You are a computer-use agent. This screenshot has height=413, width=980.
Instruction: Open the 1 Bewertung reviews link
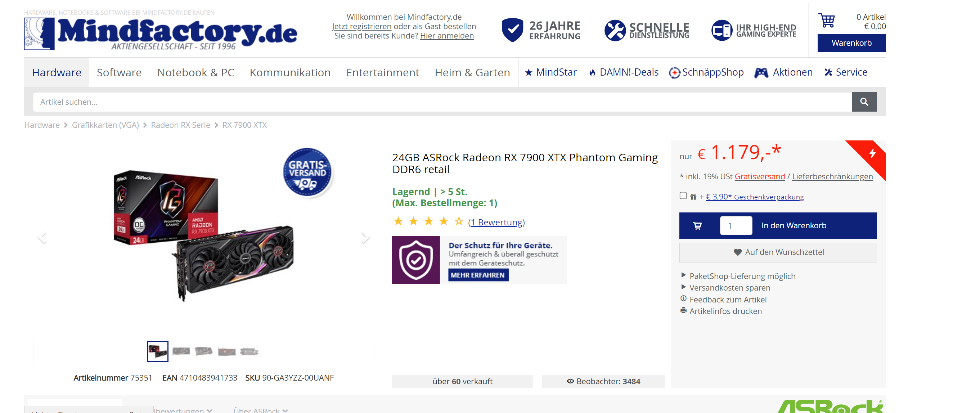496,222
